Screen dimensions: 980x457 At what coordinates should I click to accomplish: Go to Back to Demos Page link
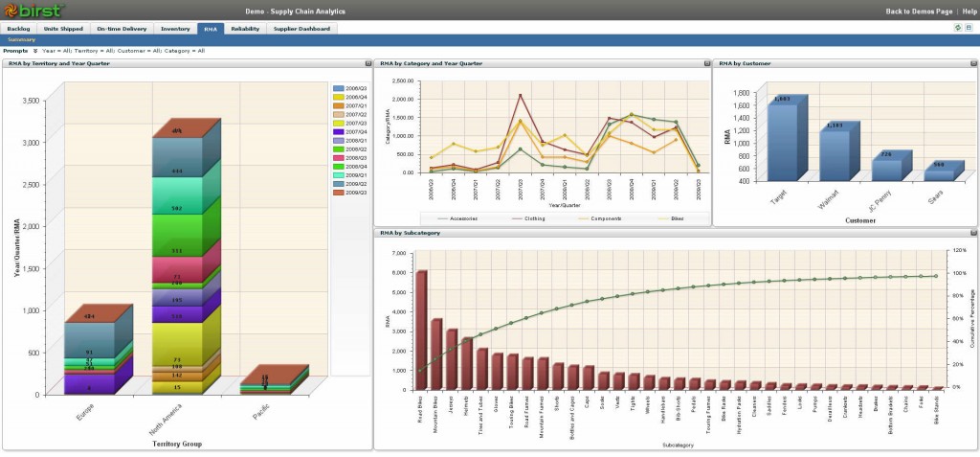tap(921, 11)
